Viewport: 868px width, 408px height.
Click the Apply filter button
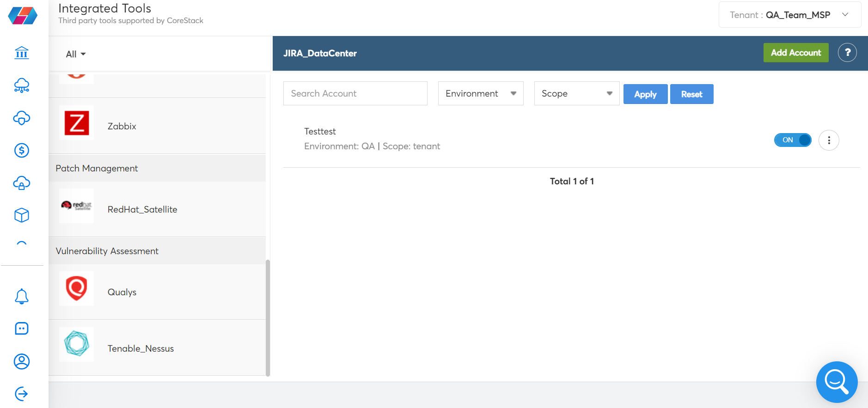tap(645, 94)
